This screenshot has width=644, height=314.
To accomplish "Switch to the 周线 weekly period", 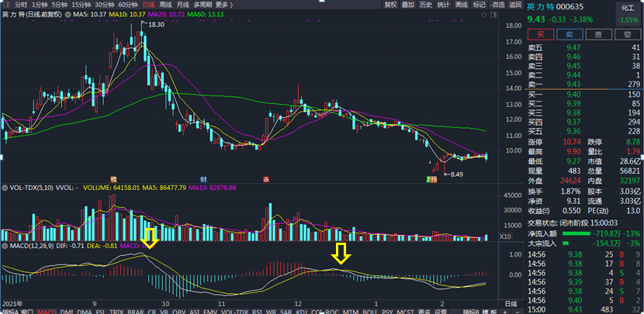I will (165, 5).
